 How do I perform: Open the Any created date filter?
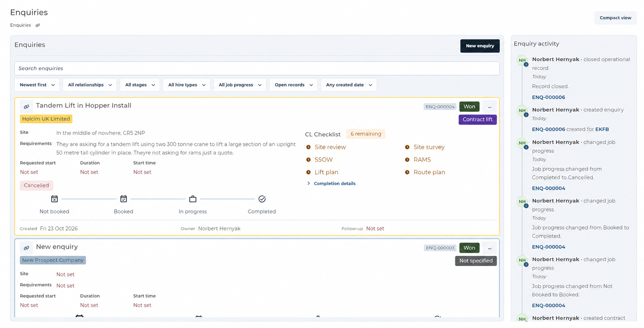coord(349,85)
